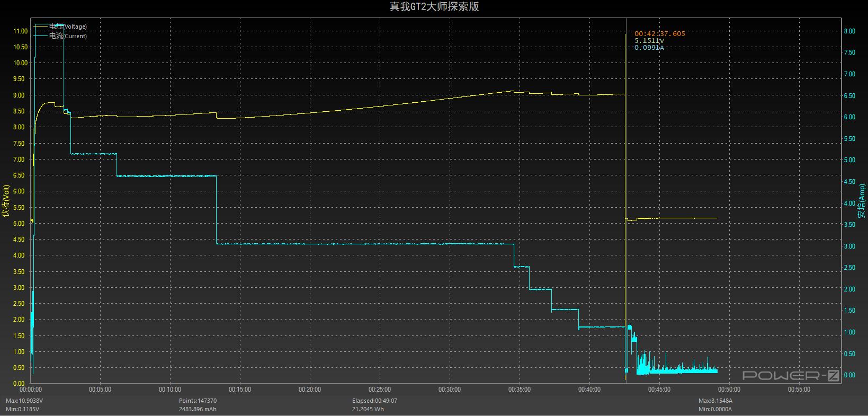Screen dimensions: 868x416
Task: Click the POWER-Z watermark logo
Action: pyautogui.click(x=791, y=375)
